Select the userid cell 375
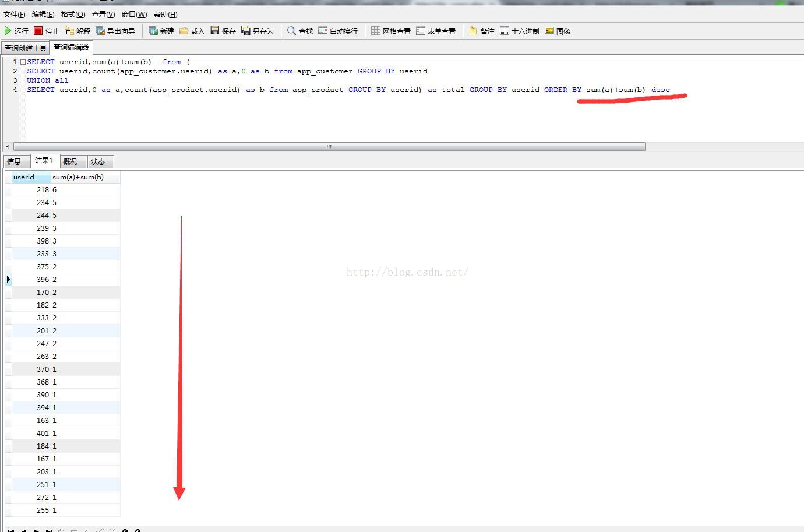This screenshot has width=804, height=532. tap(31, 267)
